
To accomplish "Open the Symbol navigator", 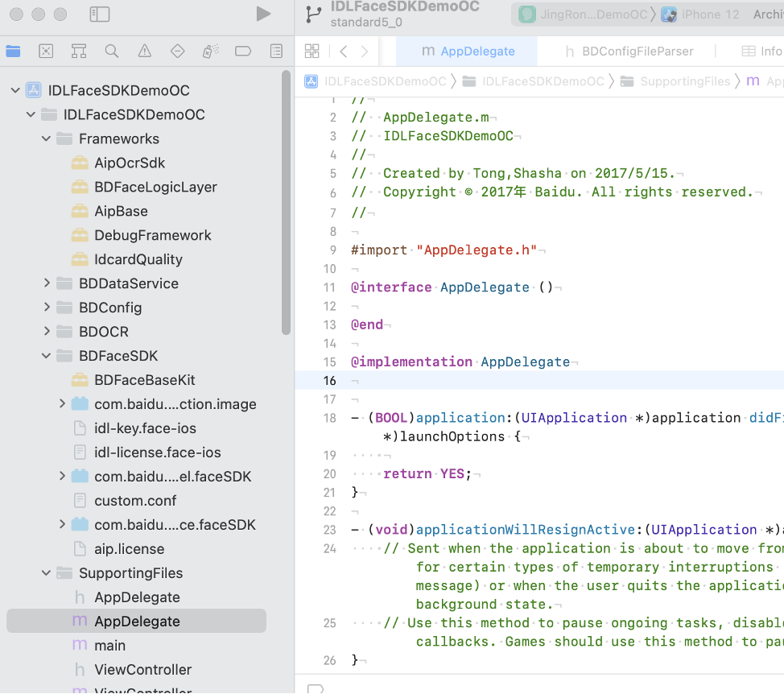I will (x=79, y=51).
